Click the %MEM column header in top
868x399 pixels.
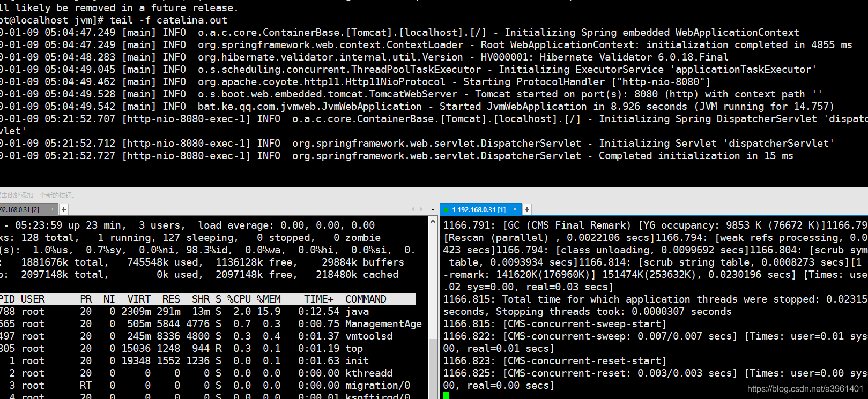click(x=269, y=299)
